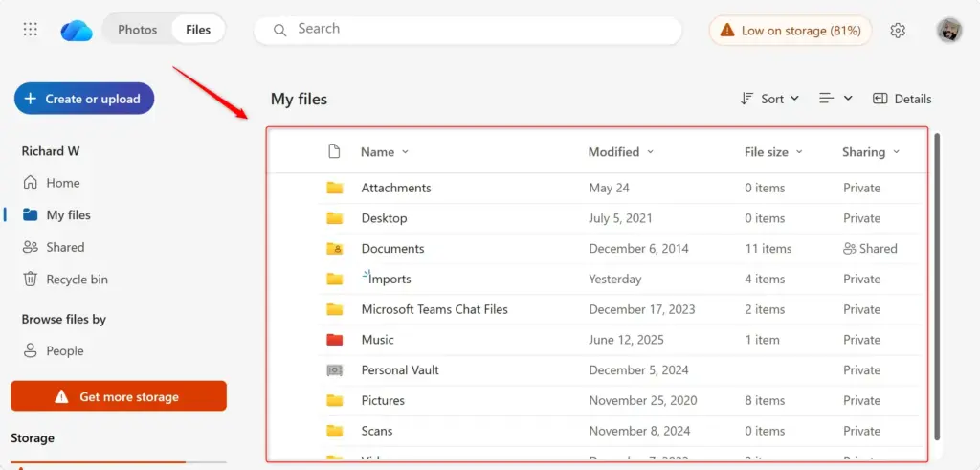Screen dimensions: 980x470
Task: Switch to the Photos tab
Action: [x=138, y=30]
